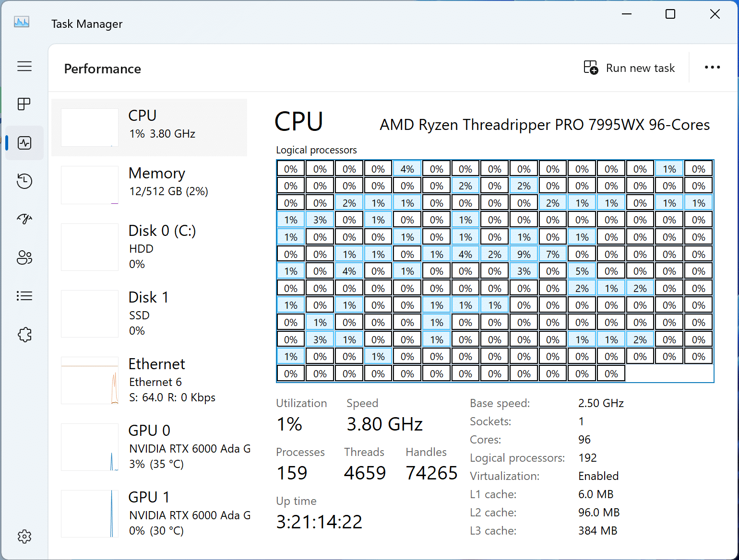
Task: Maximize the Task Manager window
Action: 670,14
